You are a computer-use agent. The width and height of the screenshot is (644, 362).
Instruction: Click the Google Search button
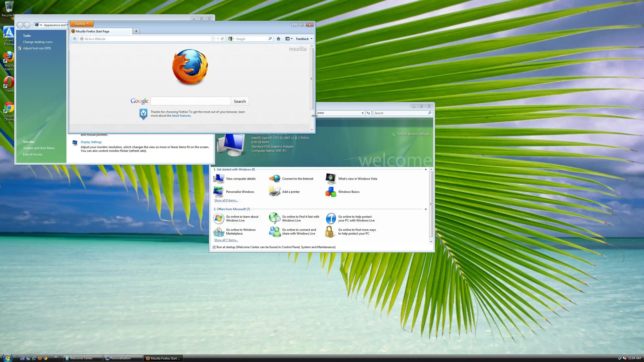click(239, 101)
